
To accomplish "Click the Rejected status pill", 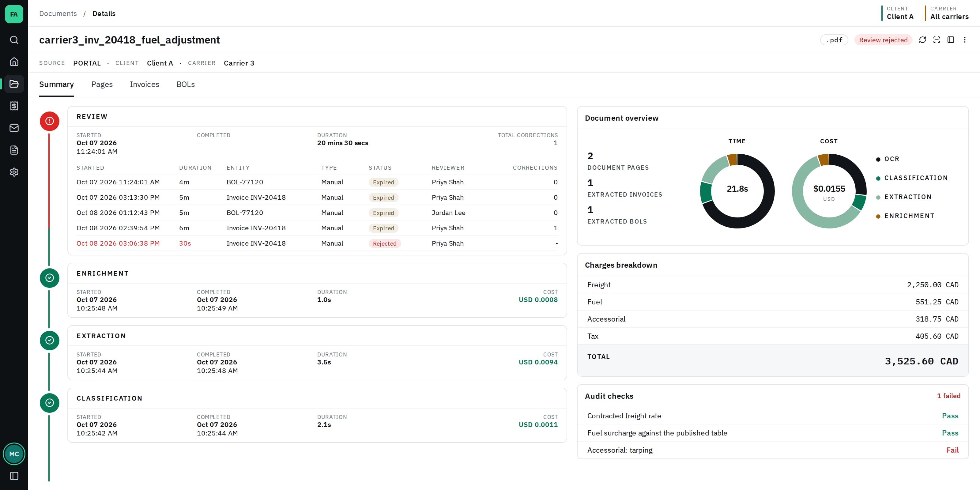I will [x=384, y=243].
